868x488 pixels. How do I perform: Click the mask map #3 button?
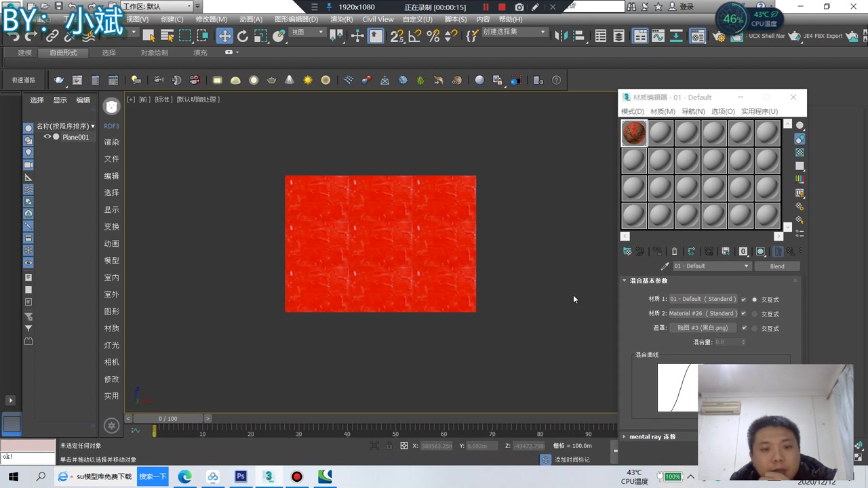[703, 328]
